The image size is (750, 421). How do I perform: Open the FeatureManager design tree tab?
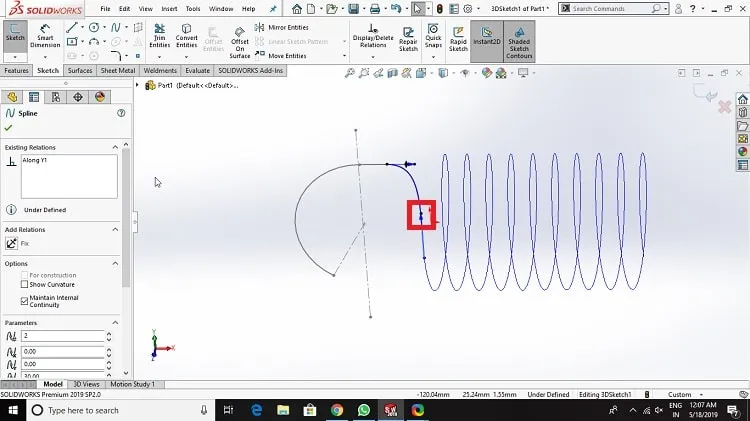12,97
